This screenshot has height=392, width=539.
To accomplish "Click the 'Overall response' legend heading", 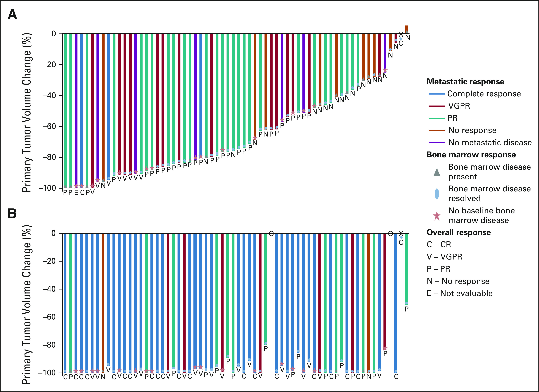I will point(459,232).
